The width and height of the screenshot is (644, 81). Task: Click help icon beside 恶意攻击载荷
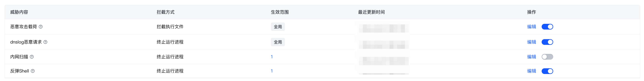[41, 27]
